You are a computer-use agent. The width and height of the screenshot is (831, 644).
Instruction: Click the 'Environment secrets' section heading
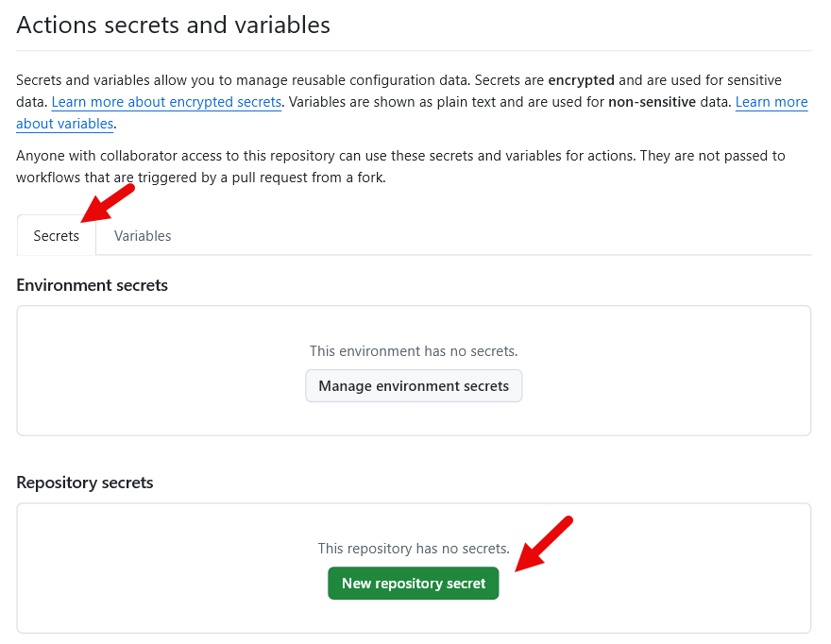(x=92, y=285)
